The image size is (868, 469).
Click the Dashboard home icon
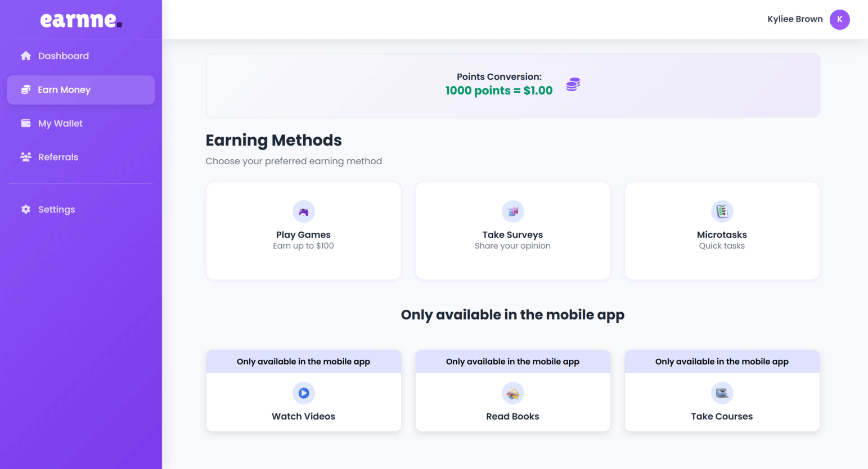(26, 56)
